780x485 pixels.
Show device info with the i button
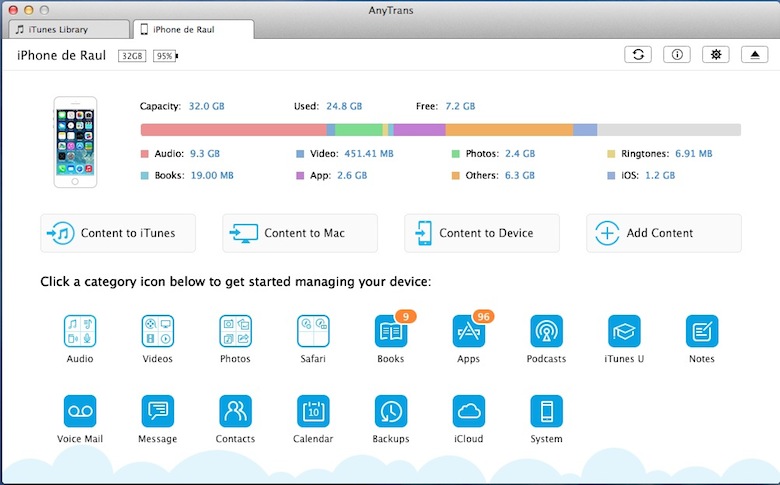pos(677,55)
